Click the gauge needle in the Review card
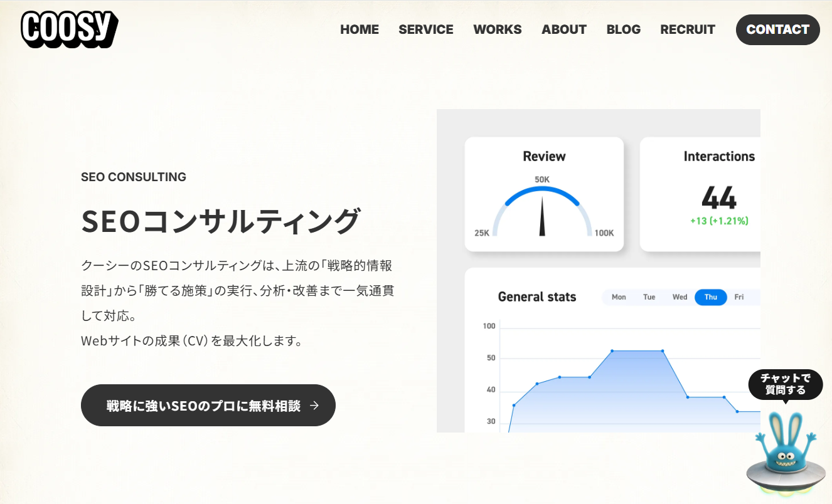 [543, 216]
